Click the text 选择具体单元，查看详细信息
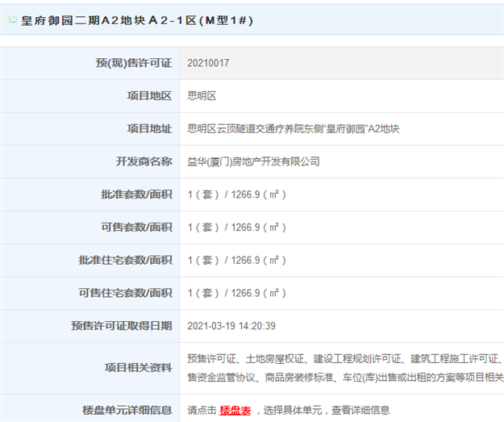 coord(327,410)
